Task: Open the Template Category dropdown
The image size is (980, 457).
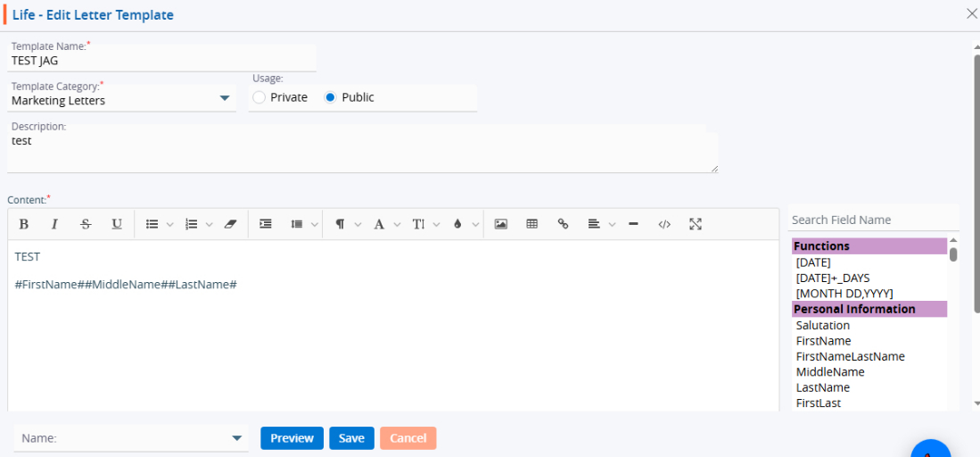Action: coord(225,99)
